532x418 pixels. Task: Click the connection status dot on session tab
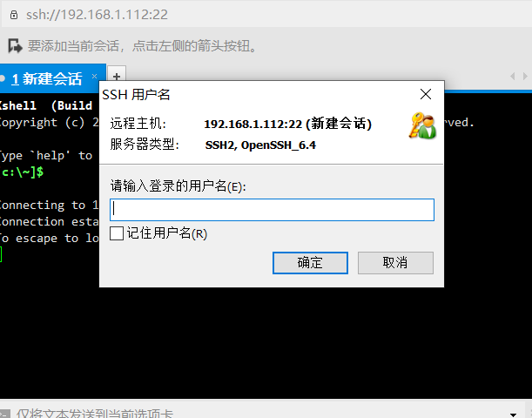point(2,78)
